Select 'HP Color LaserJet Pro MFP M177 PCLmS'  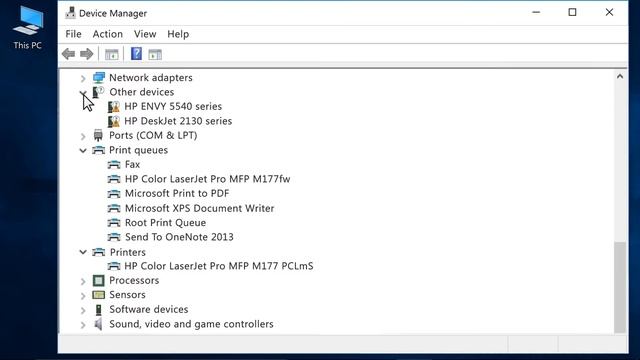(219, 266)
